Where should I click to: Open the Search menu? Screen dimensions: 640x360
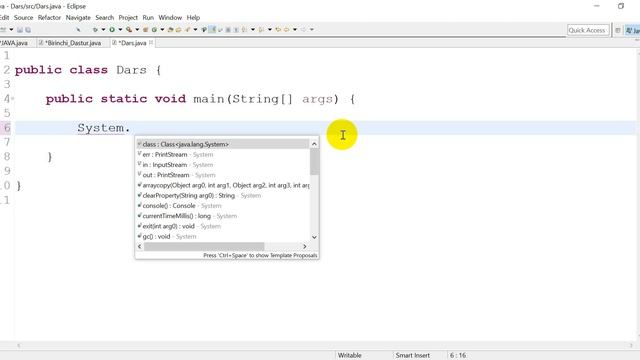point(104,18)
